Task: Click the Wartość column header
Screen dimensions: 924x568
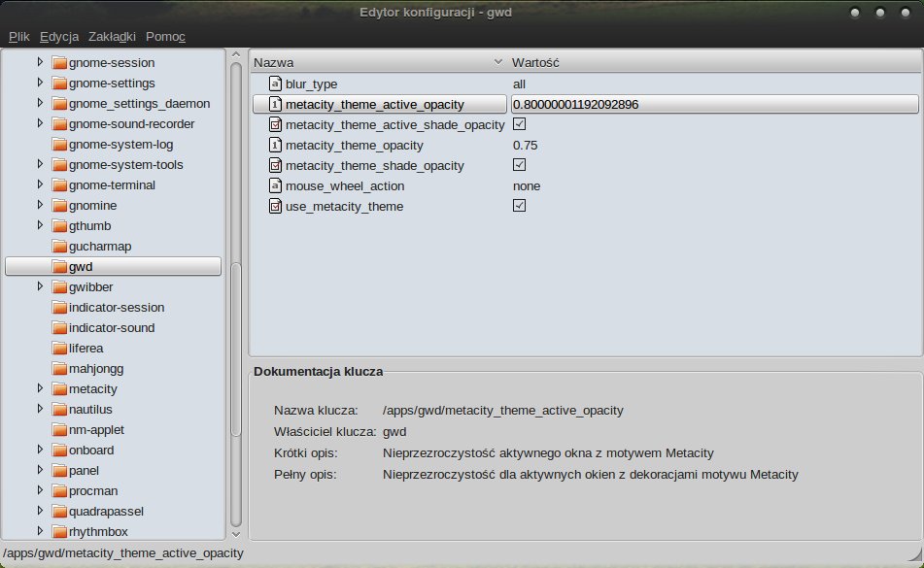Action: pyautogui.click(x=715, y=62)
